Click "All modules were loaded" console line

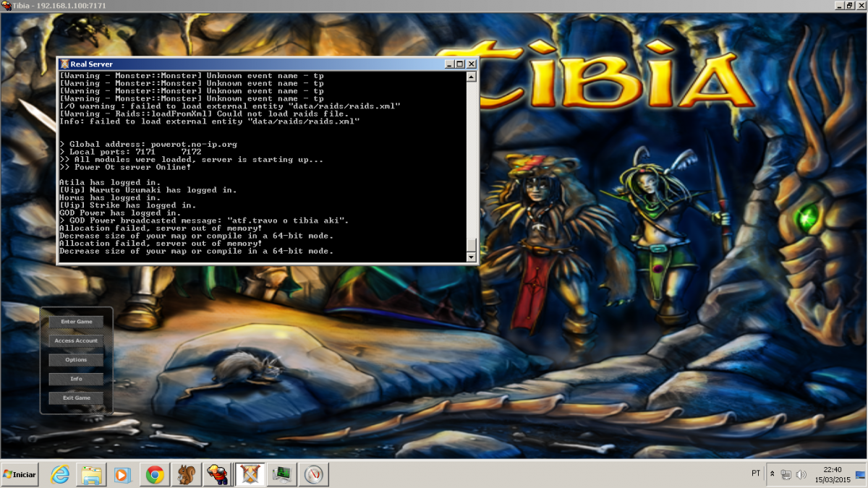point(191,159)
